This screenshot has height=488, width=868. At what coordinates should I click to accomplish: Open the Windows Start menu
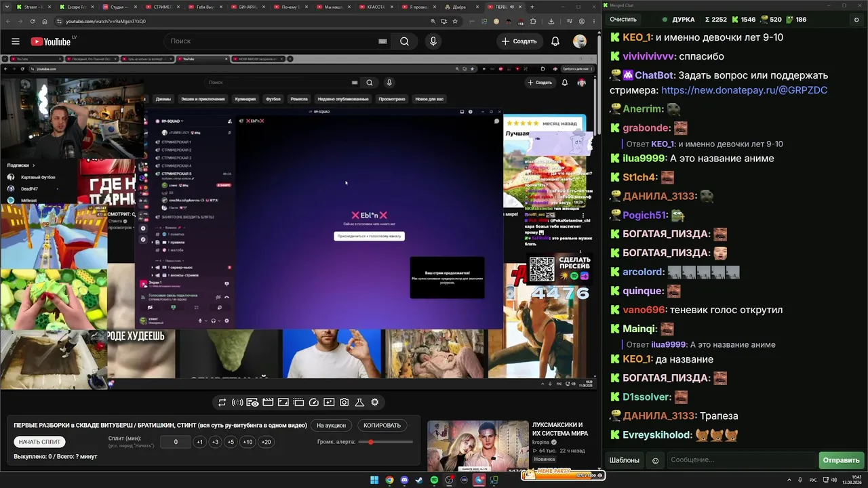tap(374, 481)
